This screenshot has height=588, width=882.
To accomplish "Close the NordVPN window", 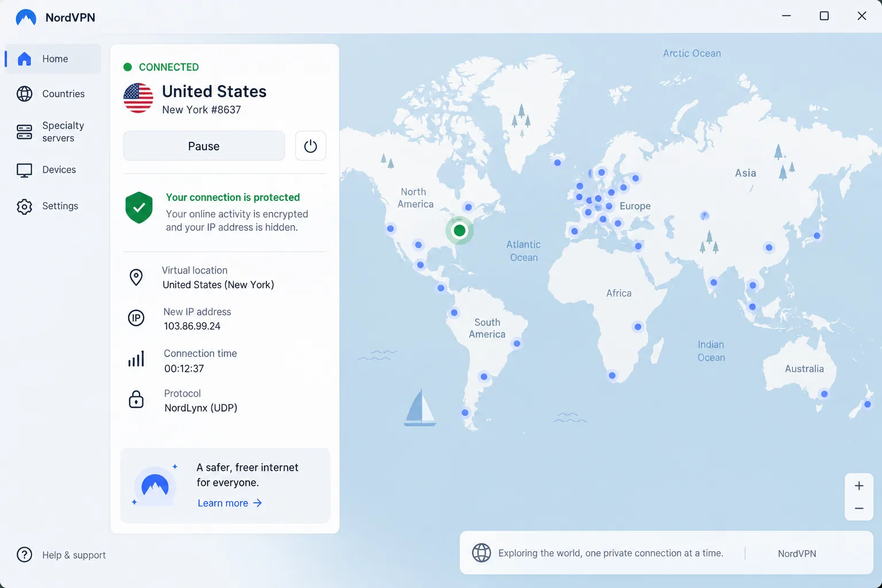I will click(862, 16).
